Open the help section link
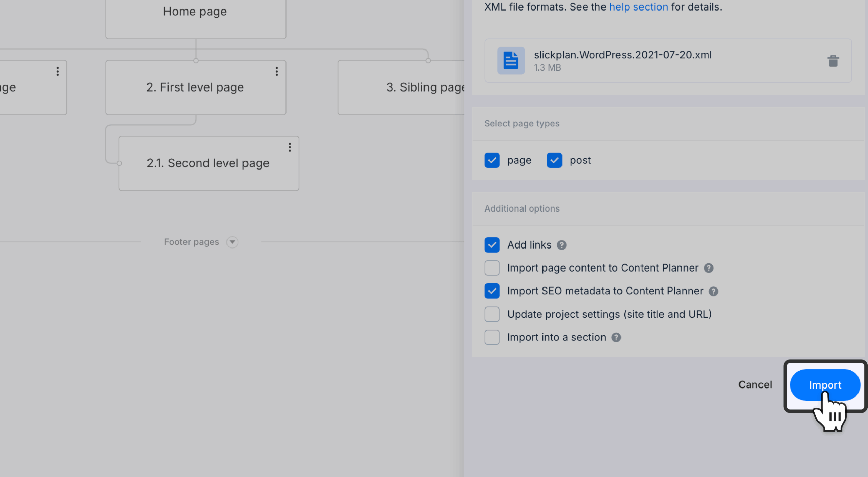Viewport: 868px width, 477px height. click(x=638, y=7)
